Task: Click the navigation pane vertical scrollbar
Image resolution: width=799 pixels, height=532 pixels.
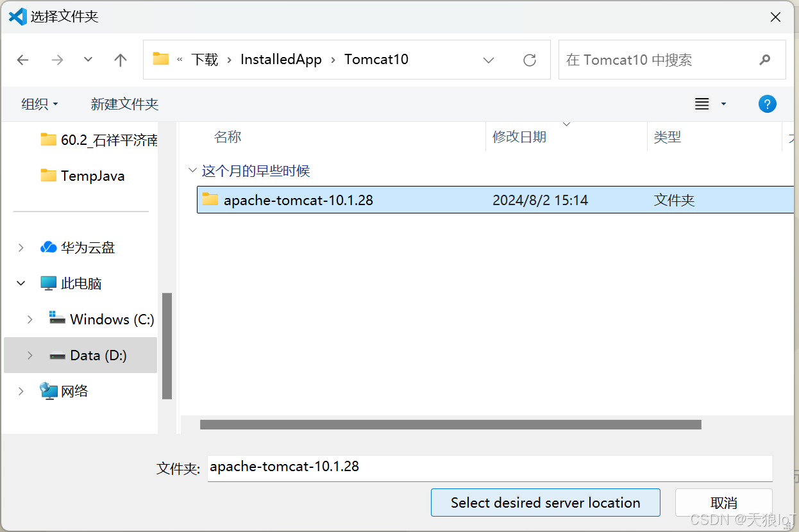Action: coord(167,346)
